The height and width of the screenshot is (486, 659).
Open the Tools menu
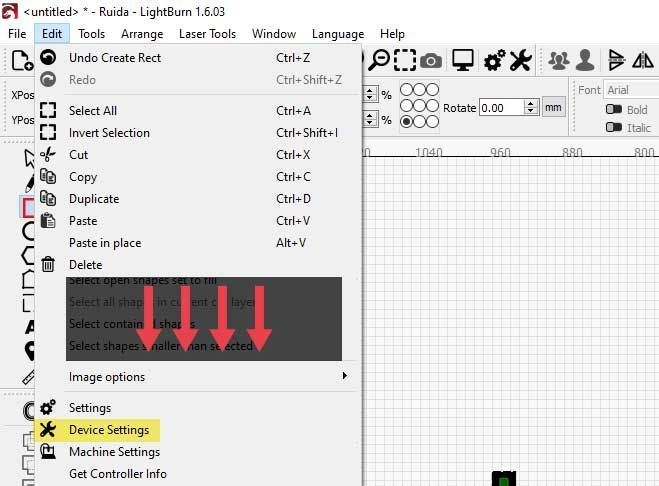91,34
